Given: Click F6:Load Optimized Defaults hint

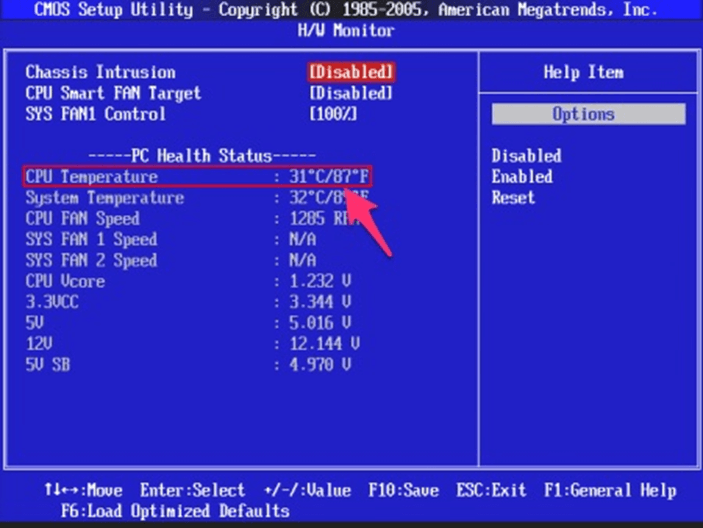Looking at the screenshot, I should click(175, 511).
